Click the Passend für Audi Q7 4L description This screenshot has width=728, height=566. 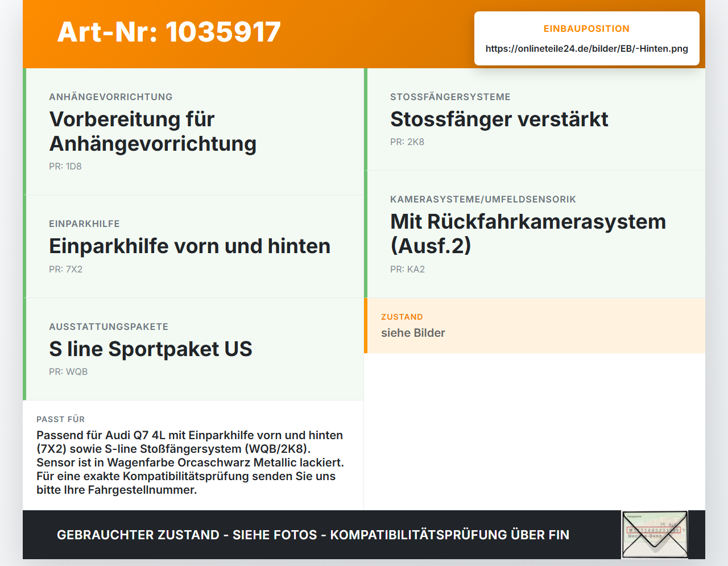coord(191,462)
